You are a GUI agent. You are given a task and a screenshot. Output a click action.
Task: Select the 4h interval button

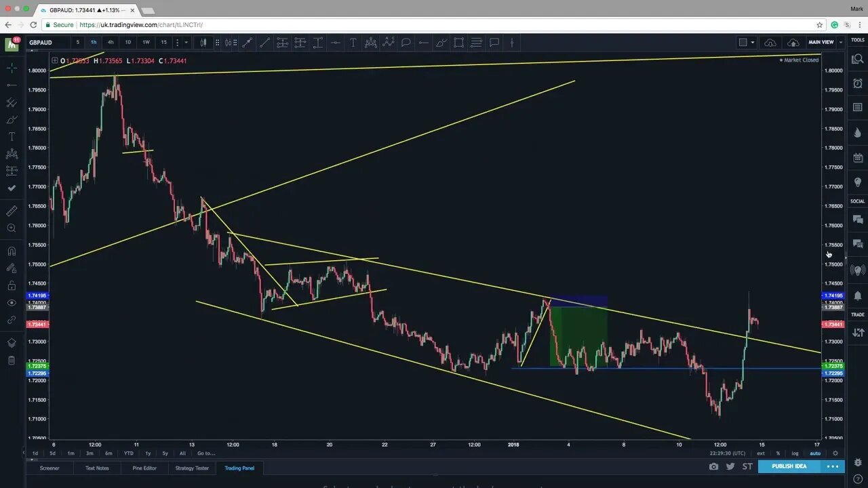tap(111, 42)
